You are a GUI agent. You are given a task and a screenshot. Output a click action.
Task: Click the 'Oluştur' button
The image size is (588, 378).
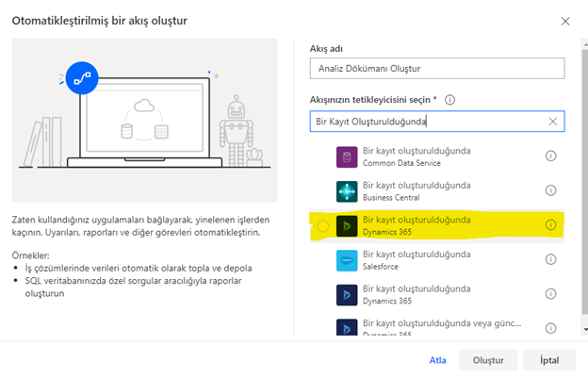coord(488,360)
